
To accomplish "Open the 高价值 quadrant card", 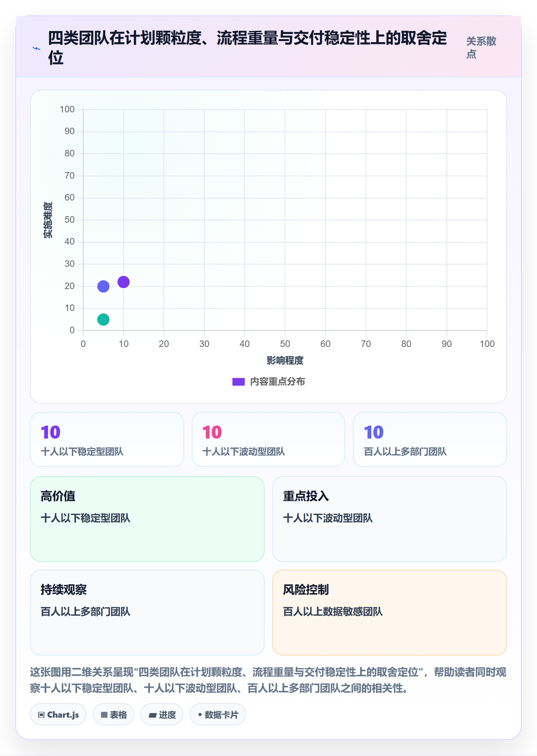I will pyautogui.click(x=147, y=519).
